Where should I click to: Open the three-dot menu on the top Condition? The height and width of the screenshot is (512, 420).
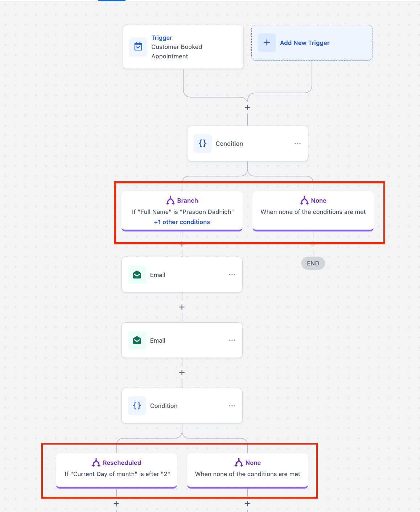[297, 144]
